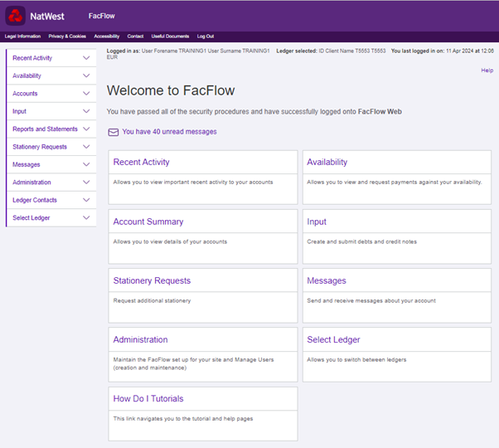Expand the Ledger Contacts sidebar chevron
This screenshot has height=448, width=499.
coord(86,200)
